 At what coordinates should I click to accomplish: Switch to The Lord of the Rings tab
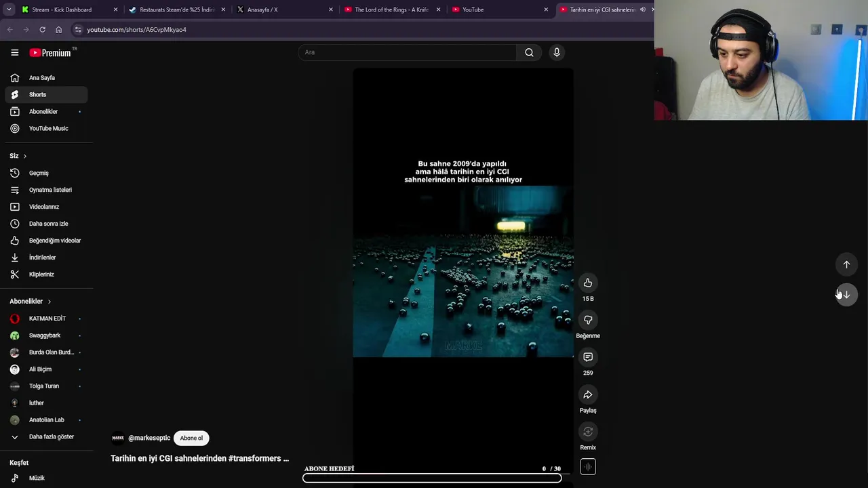[391, 9]
